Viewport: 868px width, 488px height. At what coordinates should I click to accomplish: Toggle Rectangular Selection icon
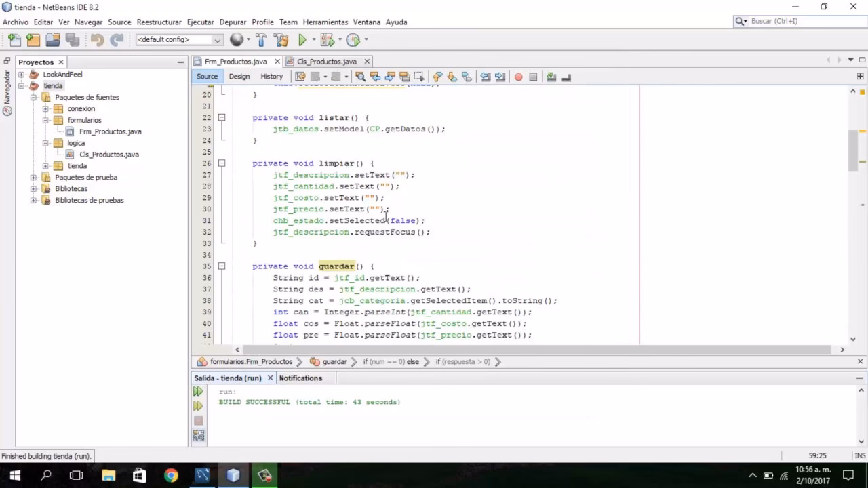click(420, 77)
